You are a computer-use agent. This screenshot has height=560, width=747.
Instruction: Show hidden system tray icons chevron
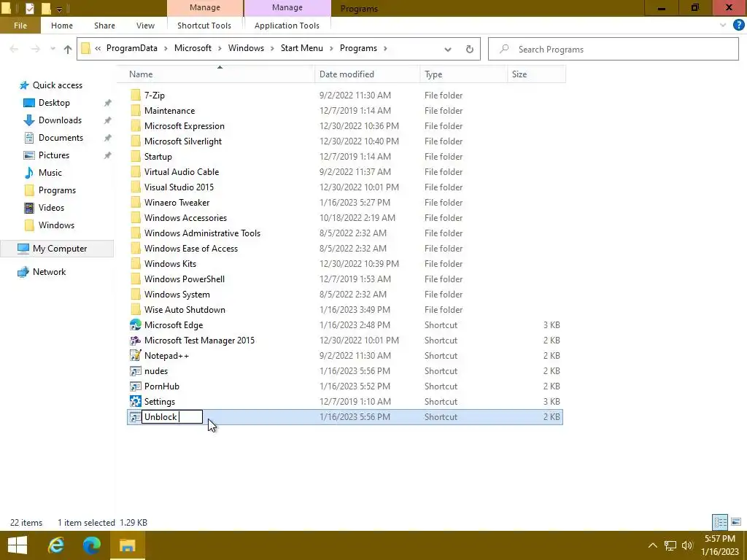[653, 545]
